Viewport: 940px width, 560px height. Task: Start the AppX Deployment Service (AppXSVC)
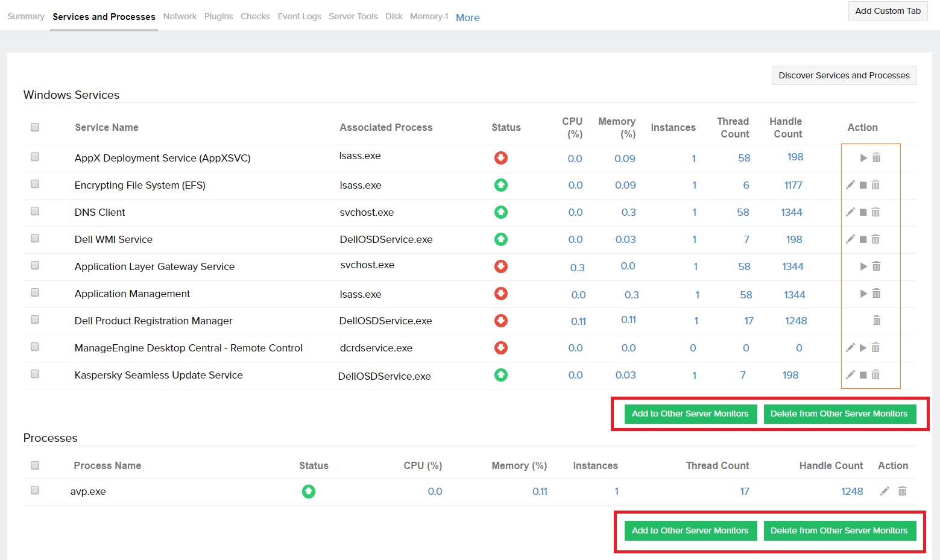[863, 158]
